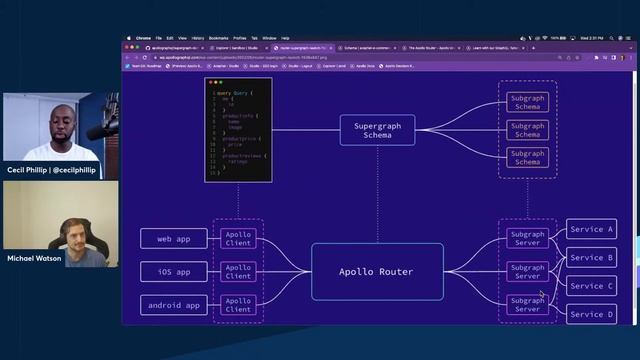Go forward in Chrome

tap(136, 58)
